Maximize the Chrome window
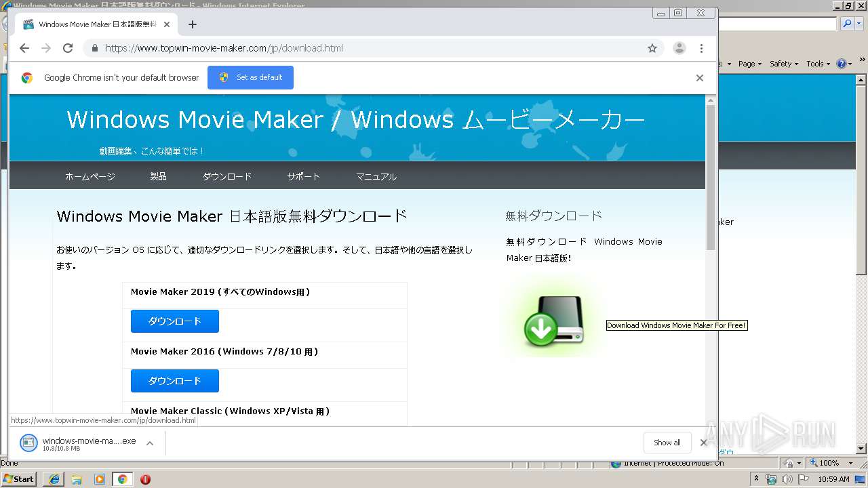The image size is (868, 488). (677, 13)
